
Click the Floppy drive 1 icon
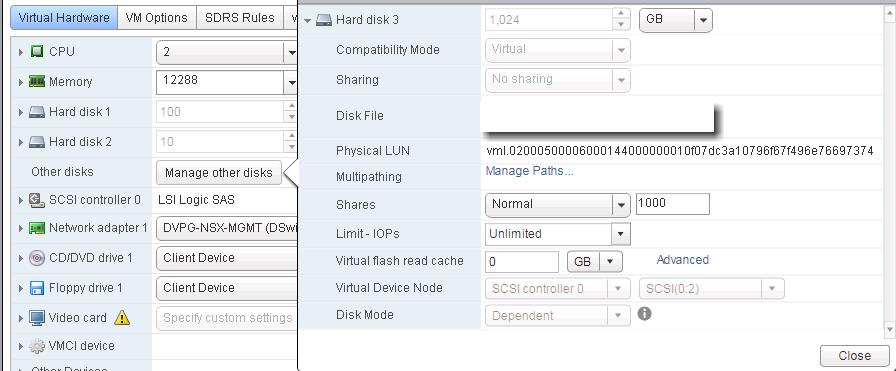(x=37, y=288)
